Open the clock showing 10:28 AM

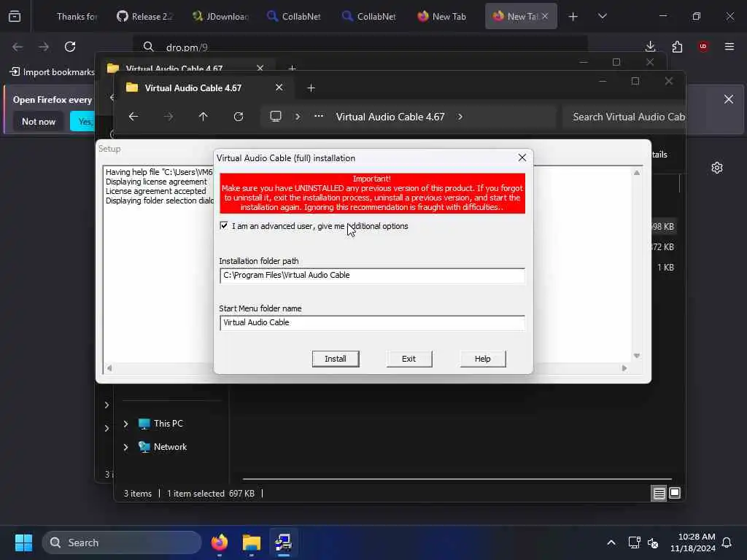point(693,542)
